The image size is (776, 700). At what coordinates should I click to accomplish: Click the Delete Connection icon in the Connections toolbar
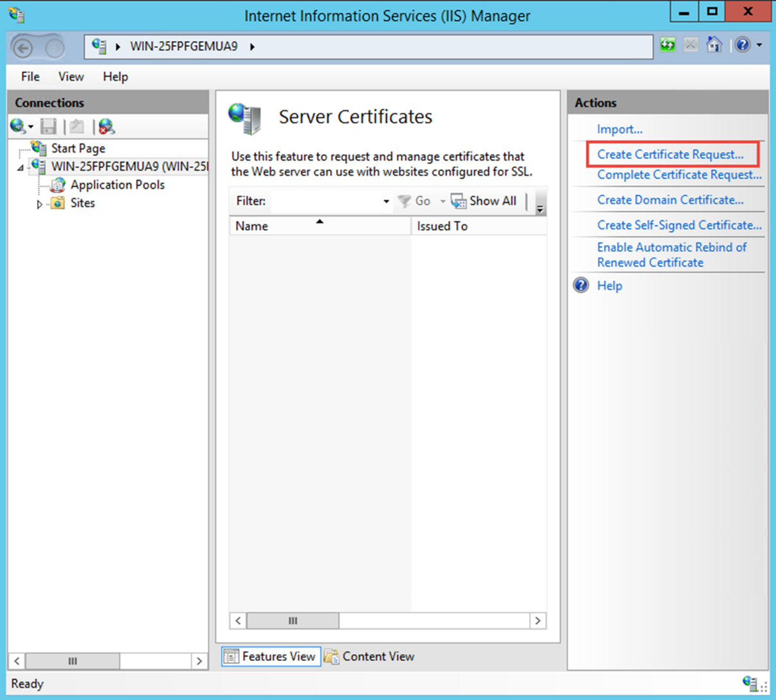coord(106,126)
